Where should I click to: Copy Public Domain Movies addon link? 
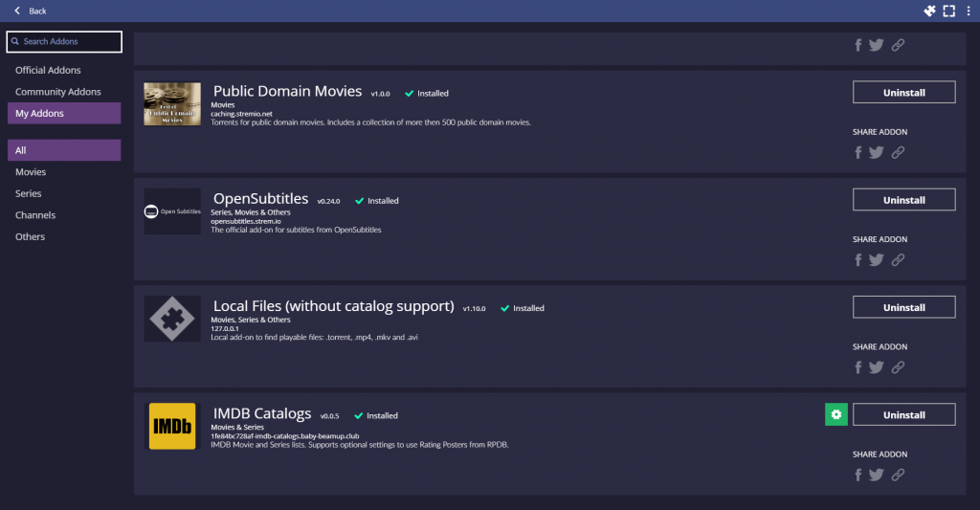click(x=898, y=152)
